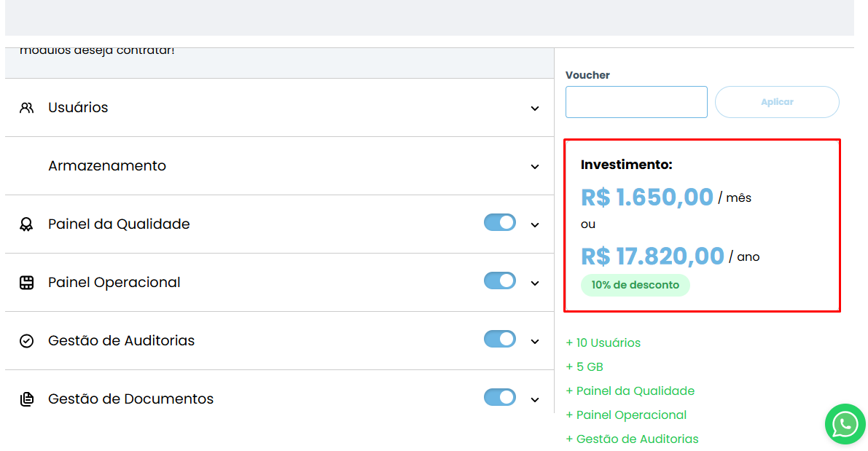The width and height of the screenshot is (868, 451).
Task: Expand Painel da Qualidade details arrow
Action: click(x=535, y=225)
